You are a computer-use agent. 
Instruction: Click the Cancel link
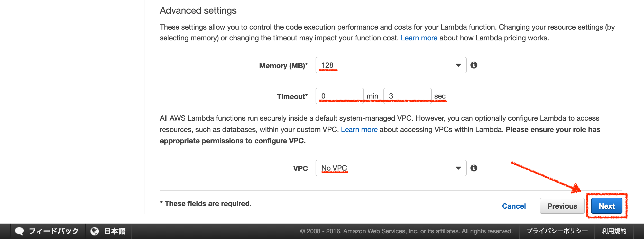[x=514, y=206]
